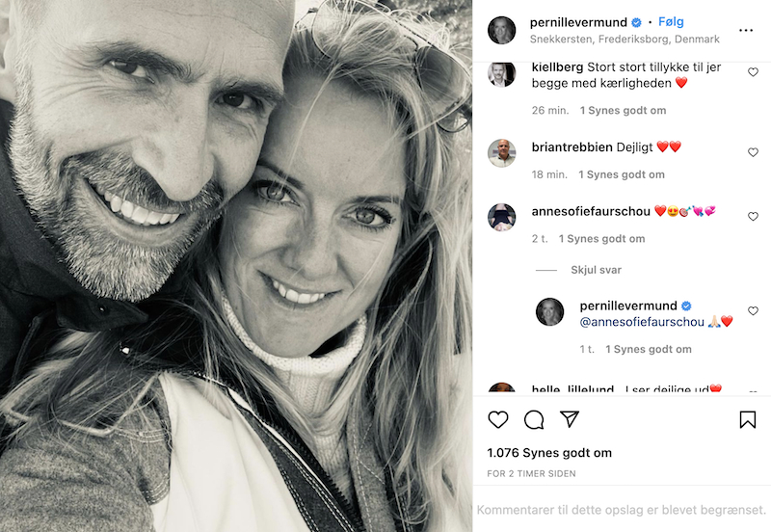This screenshot has height=532, width=771.
Task: Open location Snekkersten, Frederiksborg, Denmark
Action: click(x=625, y=40)
